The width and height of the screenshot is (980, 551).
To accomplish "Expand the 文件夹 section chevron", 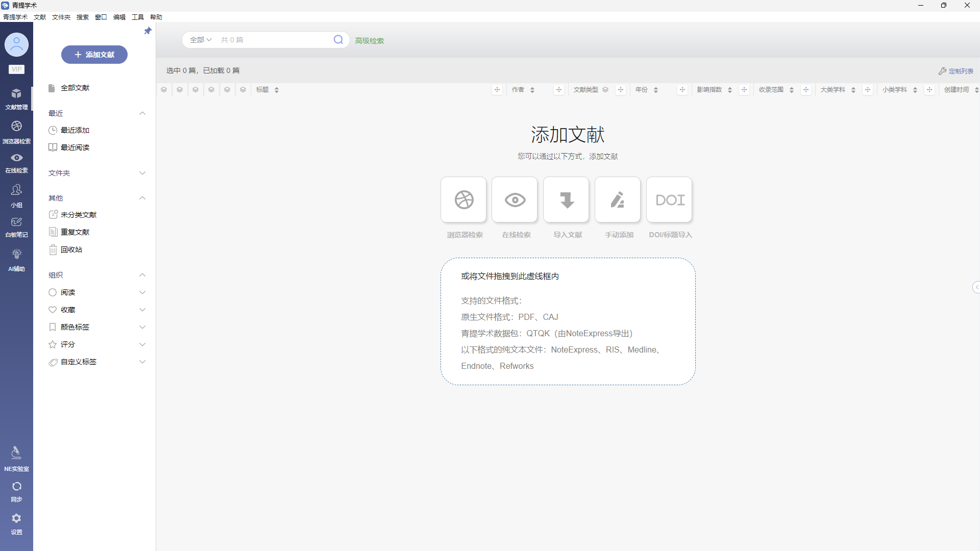I will pyautogui.click(x=142, y=173).
